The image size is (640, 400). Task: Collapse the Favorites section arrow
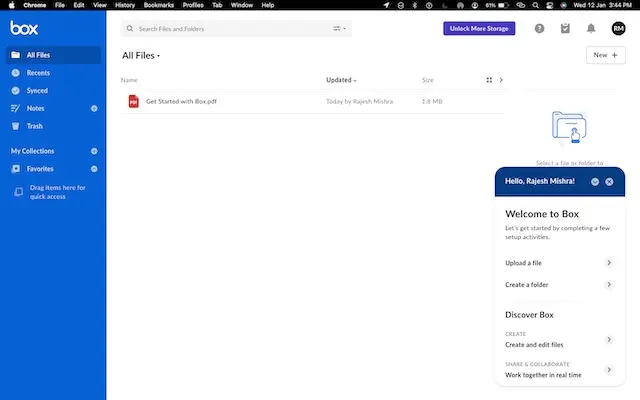[x=94, y=169]
